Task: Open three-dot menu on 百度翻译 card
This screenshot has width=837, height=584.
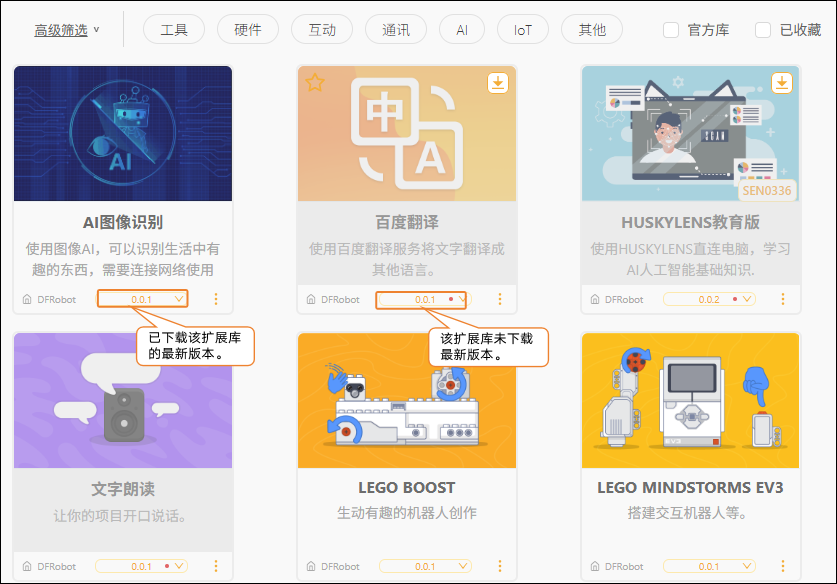Action: click(500, 299)
